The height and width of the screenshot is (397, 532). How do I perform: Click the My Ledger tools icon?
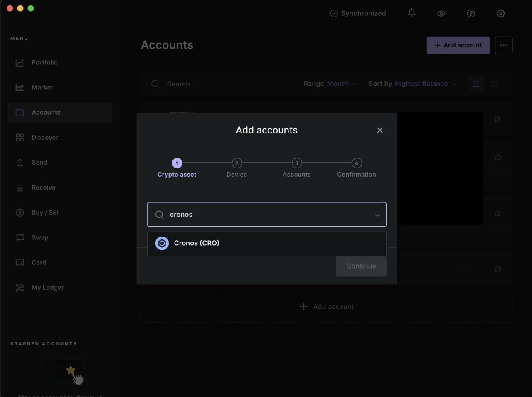[x=20, y=287]
